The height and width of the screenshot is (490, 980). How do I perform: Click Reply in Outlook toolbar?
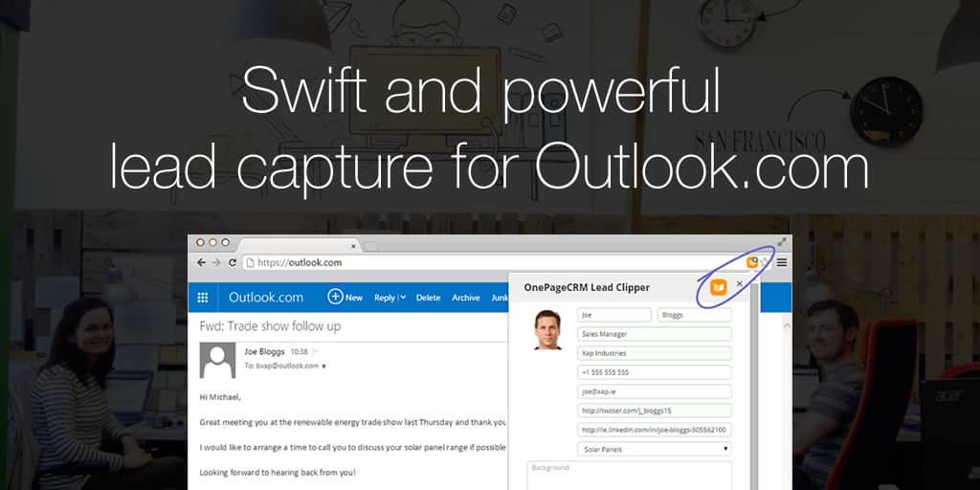(385, 298)
